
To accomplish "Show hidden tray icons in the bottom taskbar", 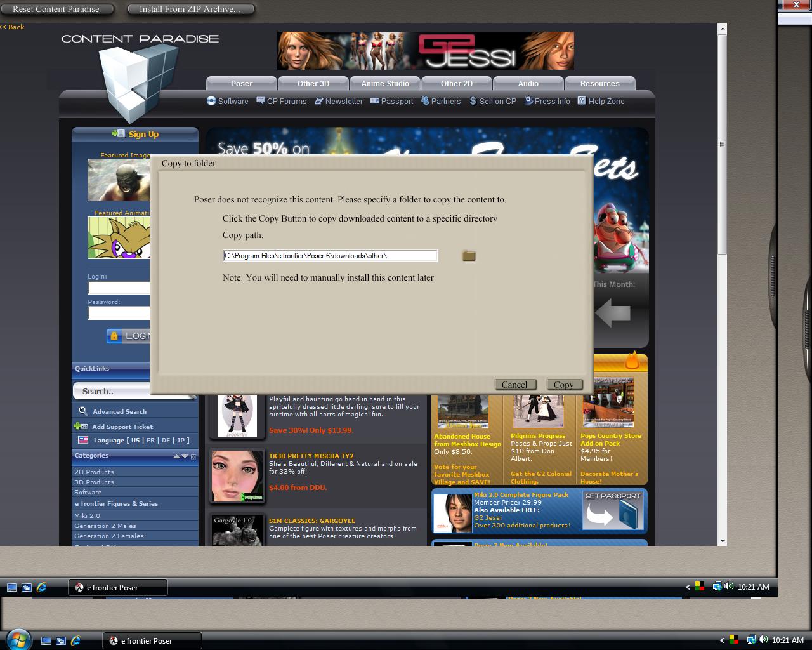I will pyautogui.click(x=722, y=640).
